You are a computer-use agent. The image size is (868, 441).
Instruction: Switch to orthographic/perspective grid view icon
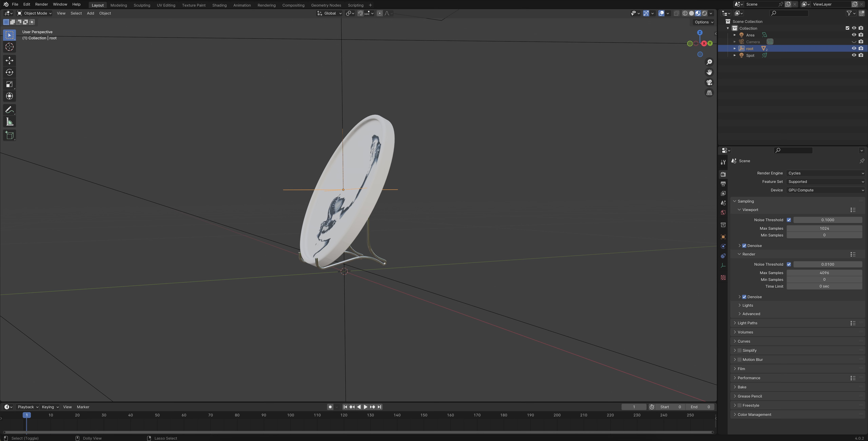coord(709,93)
